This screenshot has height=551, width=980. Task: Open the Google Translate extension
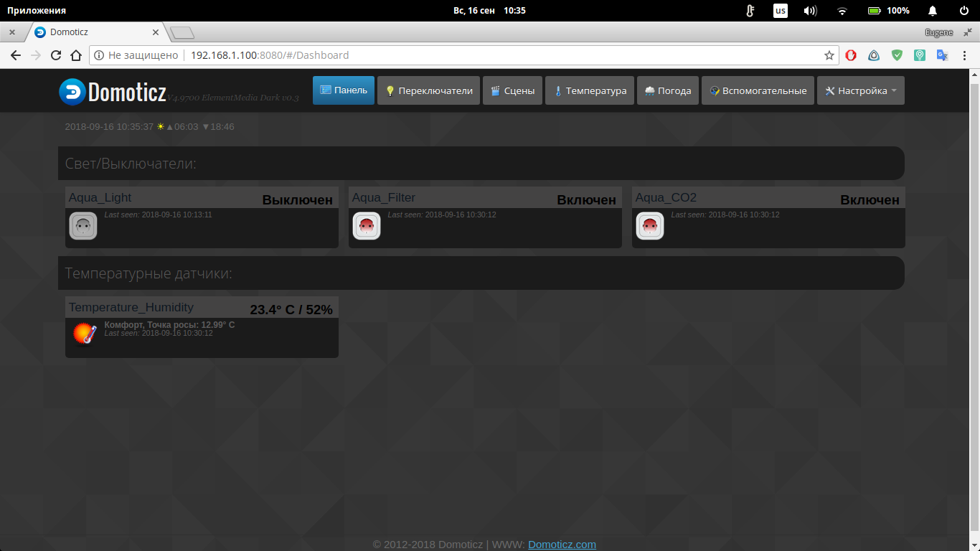click(x=942, y=55)
